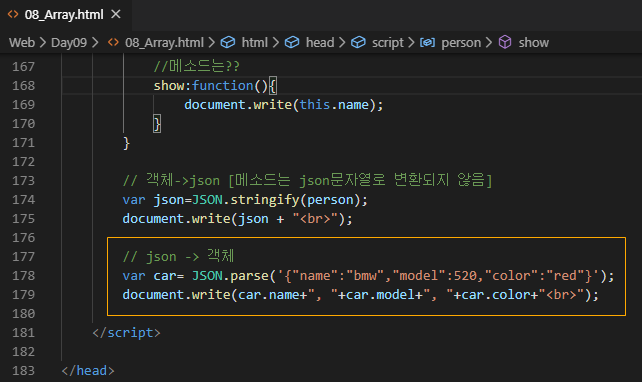The height and width of the screenshot is (382, 642).
Task: Click line number 183 in the gutter
Action: [23, 371]
